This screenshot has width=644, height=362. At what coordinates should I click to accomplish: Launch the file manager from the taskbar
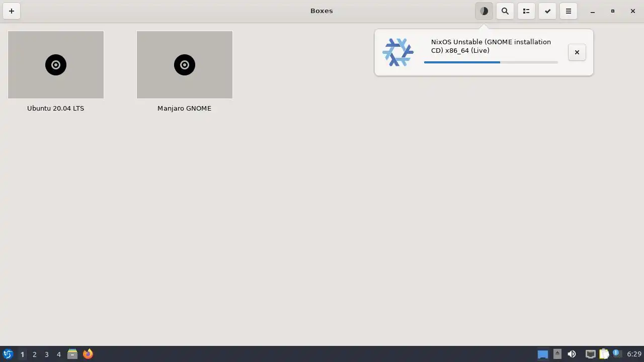72,354
